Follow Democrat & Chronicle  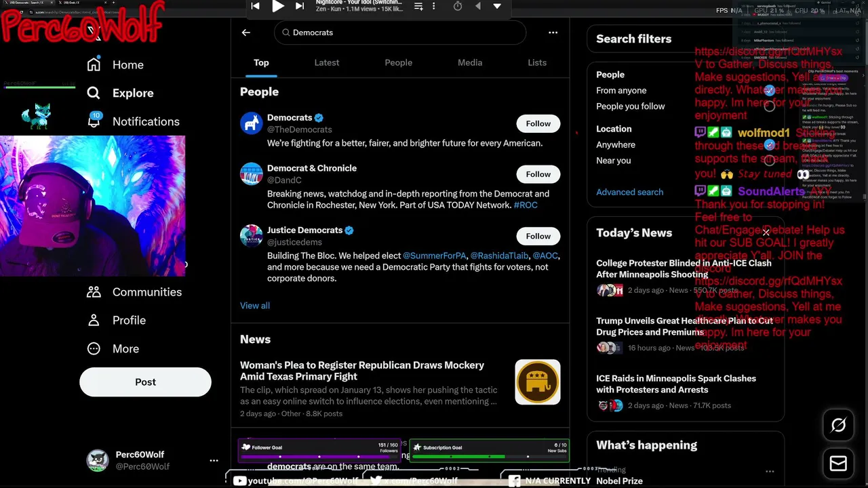pos(538,174)
